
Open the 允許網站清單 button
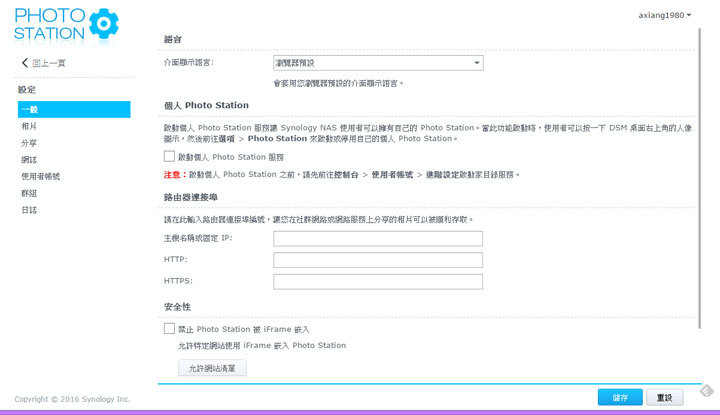click(212, 368)
